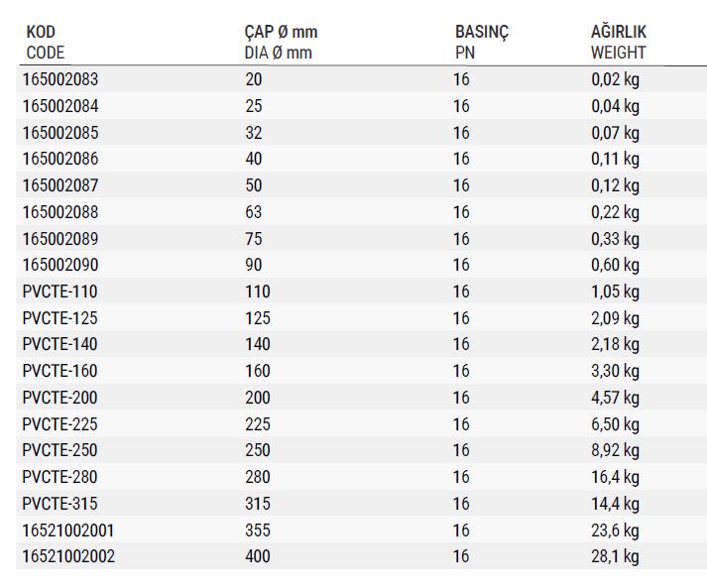Image resolution: width=707 pixels, height=588 pixels.
Task: Click the KOD CODE column header
Action: pos(45,42)
